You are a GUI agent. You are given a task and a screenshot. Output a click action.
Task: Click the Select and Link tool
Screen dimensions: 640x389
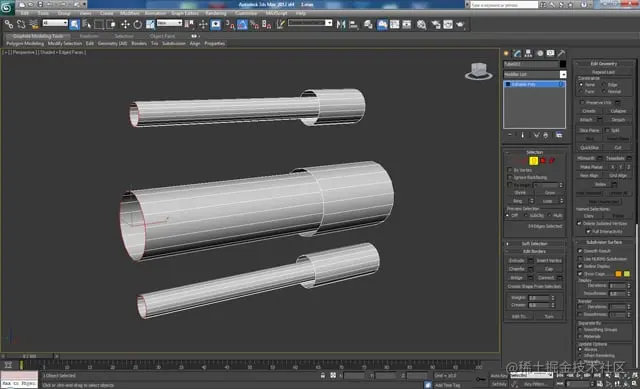click(9, 24)
